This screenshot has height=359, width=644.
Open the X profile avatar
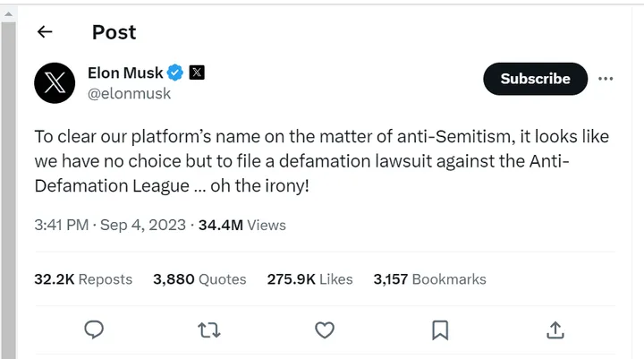click(x=55, y=82)
